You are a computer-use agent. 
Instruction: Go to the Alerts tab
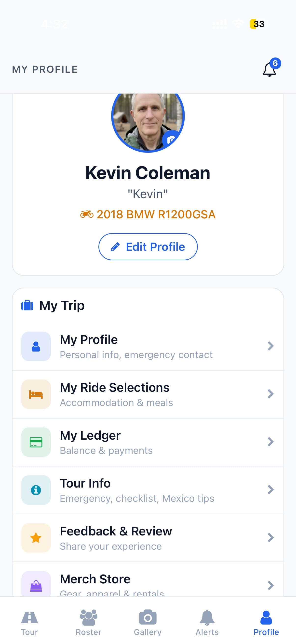207,623
